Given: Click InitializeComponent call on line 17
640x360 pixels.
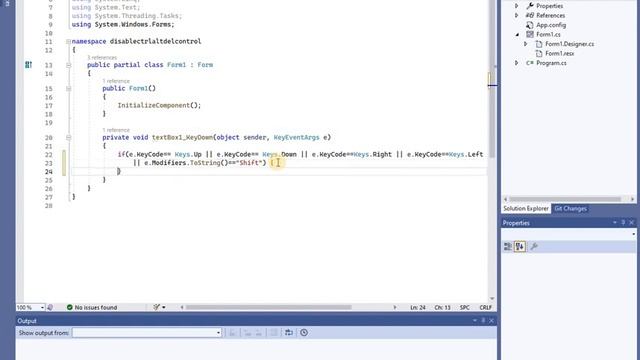Looking at the screenshot, I should tap(154, 105).
